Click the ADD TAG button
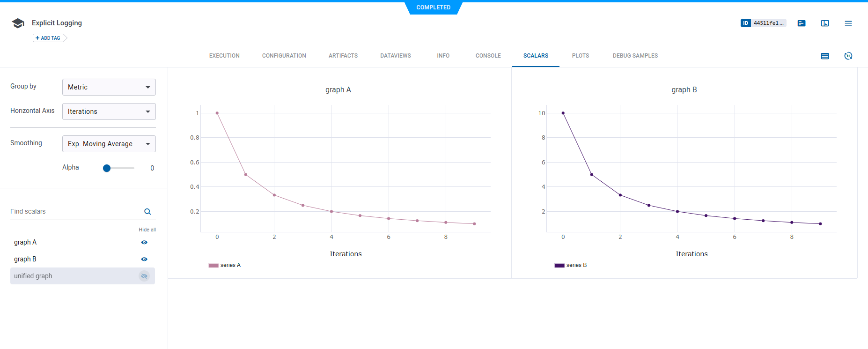The height and width of the screenshot is (349, 868). 49,38
